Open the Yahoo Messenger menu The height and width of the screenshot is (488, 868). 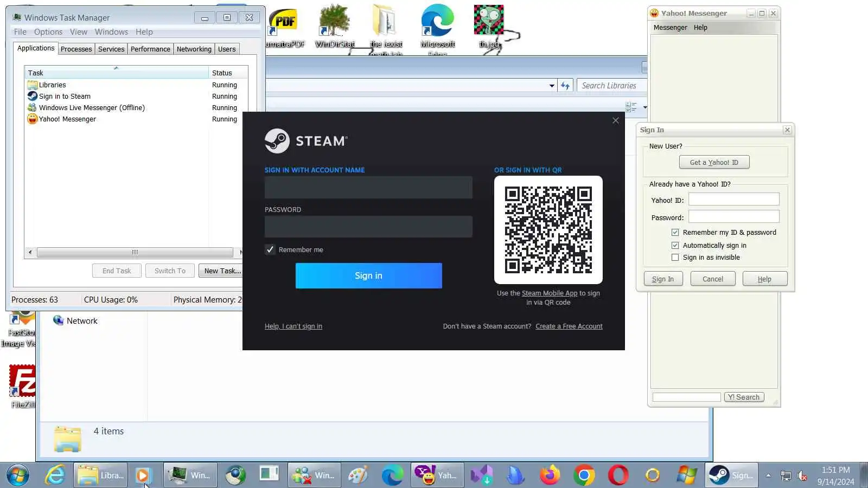tap(670, 28)
